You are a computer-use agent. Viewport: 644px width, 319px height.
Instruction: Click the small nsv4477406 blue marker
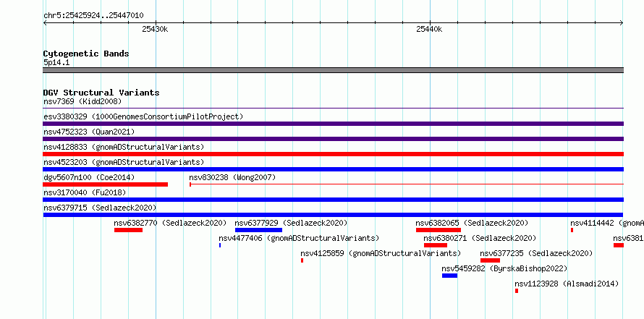point(220,245)
